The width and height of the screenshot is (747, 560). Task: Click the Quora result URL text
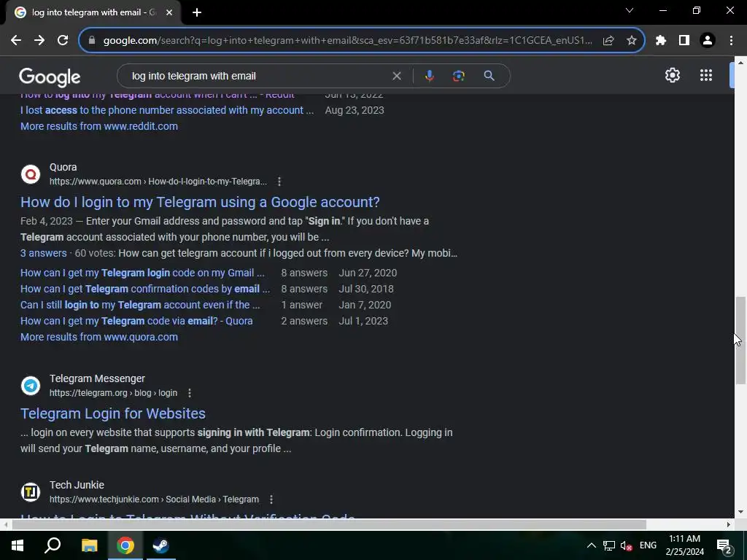pyautogui.click(x=158, y=182)
